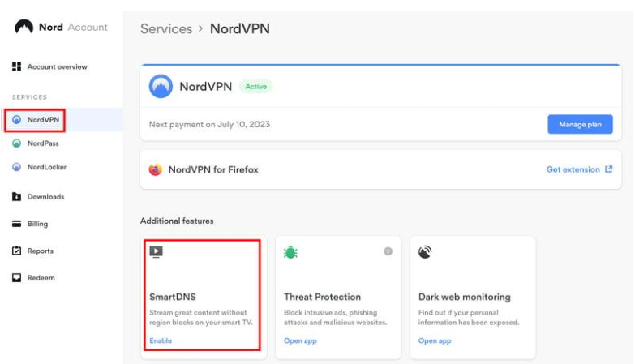Open Account overview in sidebar

coord(57,66)
